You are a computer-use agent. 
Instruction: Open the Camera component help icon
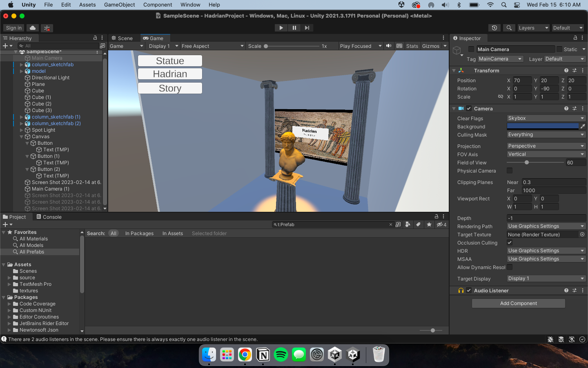(566, 108)
